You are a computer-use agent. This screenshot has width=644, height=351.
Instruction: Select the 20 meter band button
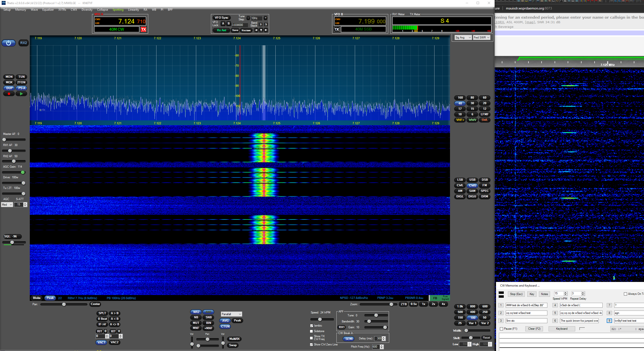484,103
